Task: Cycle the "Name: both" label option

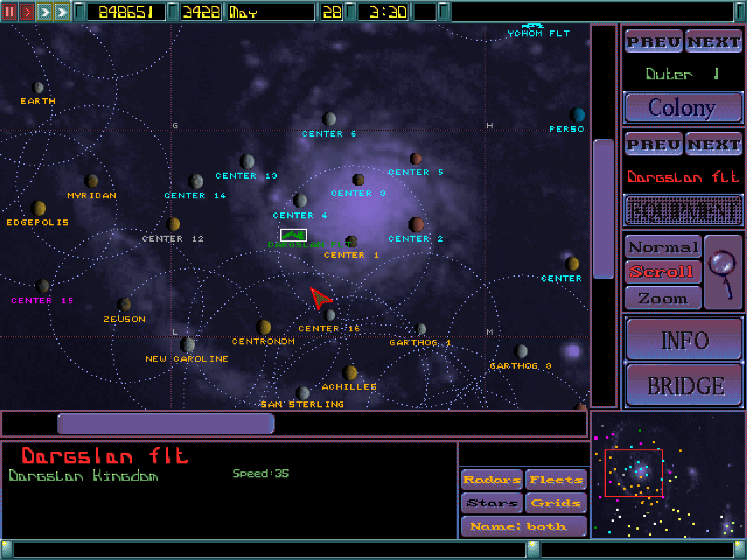Action: click(523, 526)
